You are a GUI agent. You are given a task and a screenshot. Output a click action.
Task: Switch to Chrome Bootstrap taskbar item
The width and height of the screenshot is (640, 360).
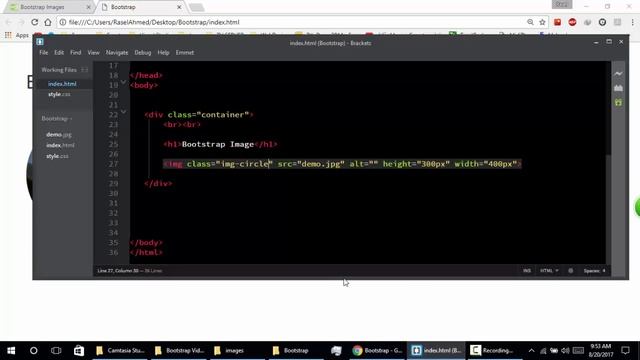point(378,351)
